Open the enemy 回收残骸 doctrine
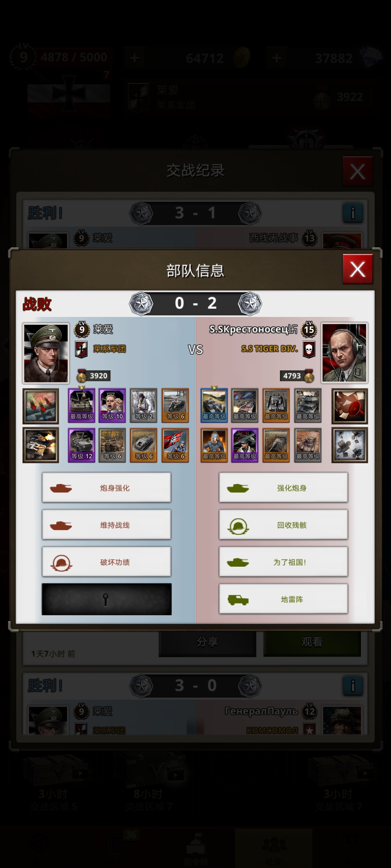This screenshot has height=868, width=391. (x=283, y=525)
